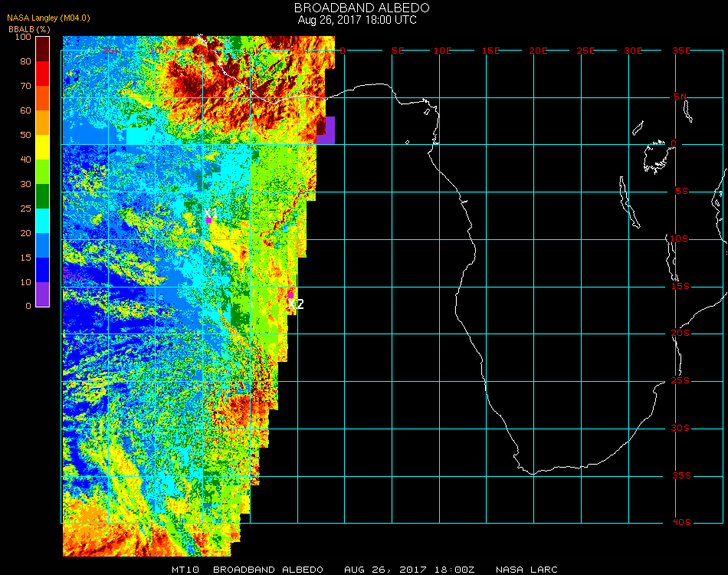Click the red 70-80% legend band

pos(43,74)
